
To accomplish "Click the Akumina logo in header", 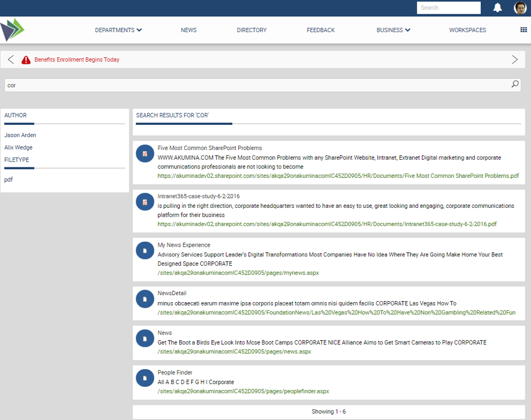I will click(x=13, y=30).
